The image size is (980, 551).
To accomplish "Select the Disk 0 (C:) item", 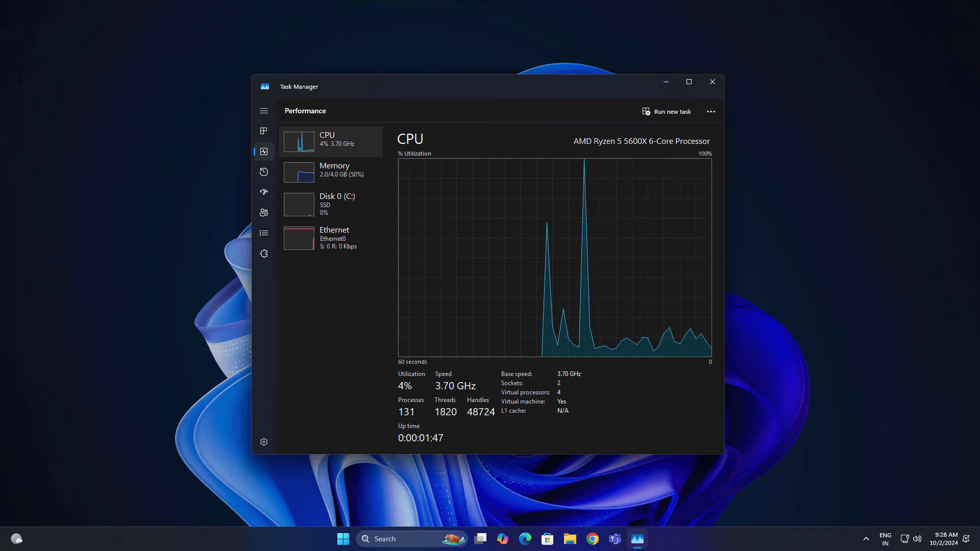I will 331,204.
